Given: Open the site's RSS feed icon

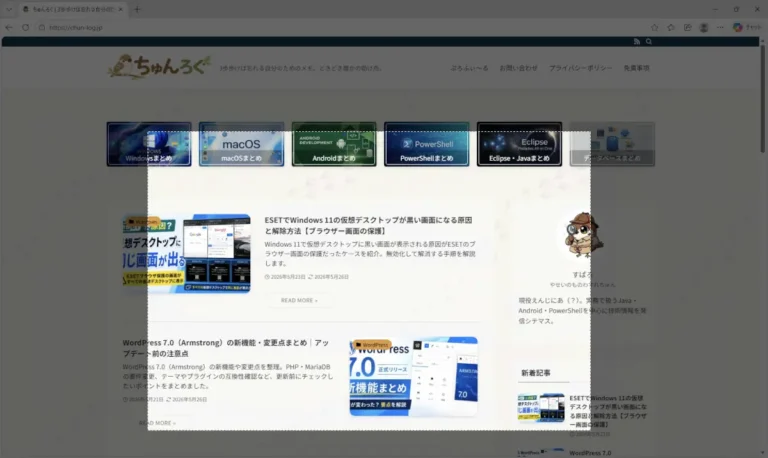Looking at the screenshot, I should [x=637, y=42].
